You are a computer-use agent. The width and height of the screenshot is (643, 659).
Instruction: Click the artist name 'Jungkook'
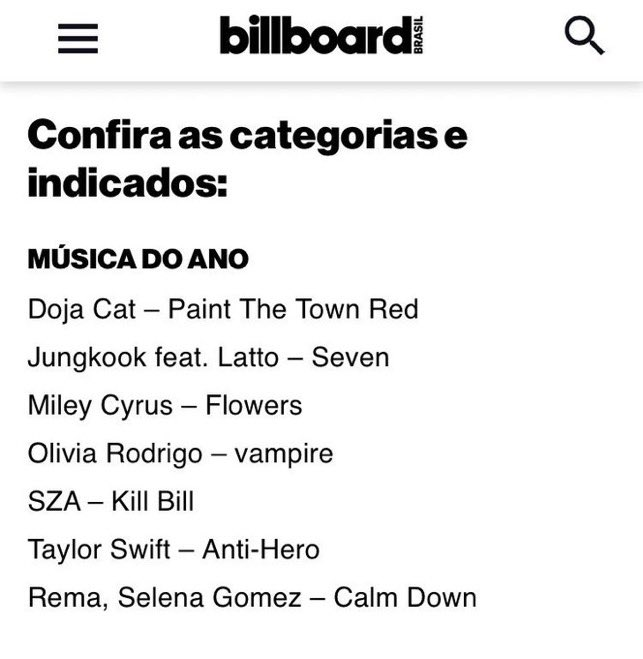[87, 358]
